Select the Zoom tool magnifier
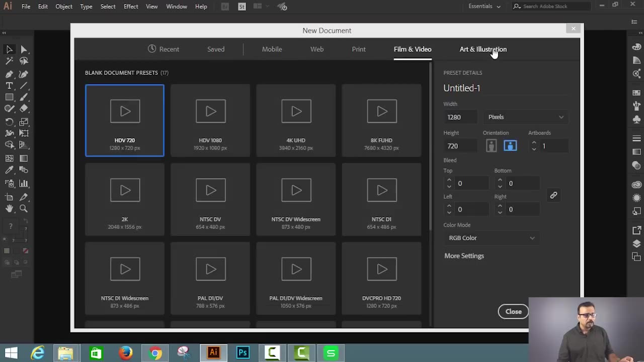The image size is (644, 362). coord(24,209)
